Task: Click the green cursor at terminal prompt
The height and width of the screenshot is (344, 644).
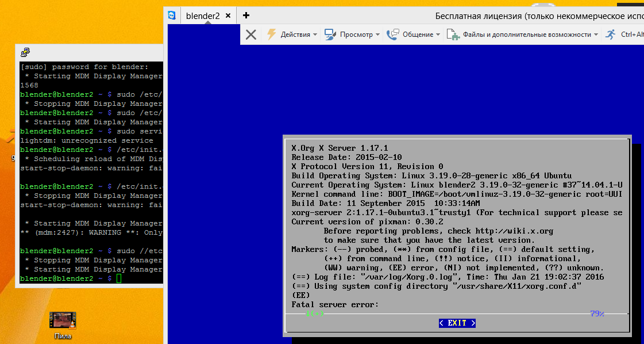Action: [x=119, y=278]
